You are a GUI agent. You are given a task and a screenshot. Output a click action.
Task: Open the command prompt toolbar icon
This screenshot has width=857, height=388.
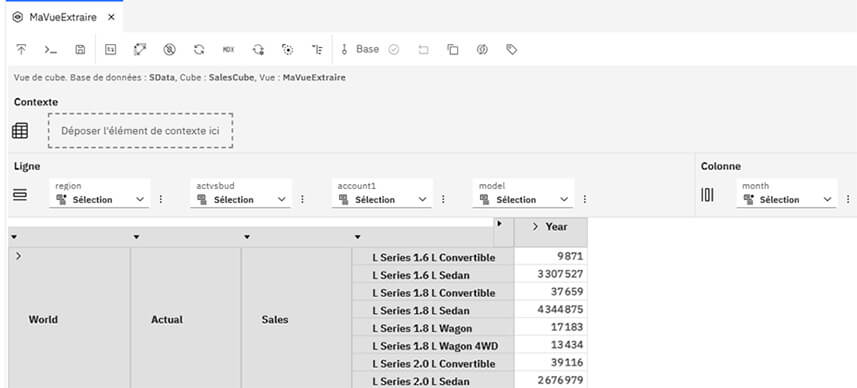[x=51, y=50]
